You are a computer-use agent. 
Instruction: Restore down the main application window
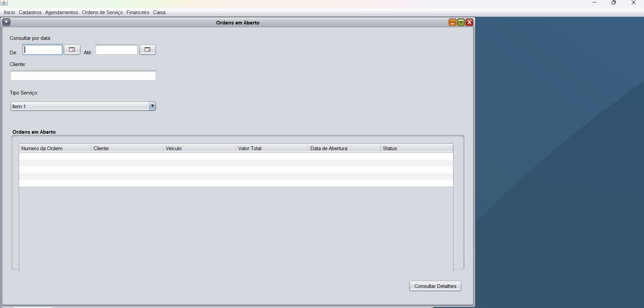pyautogui.click(x=613, y=3)
